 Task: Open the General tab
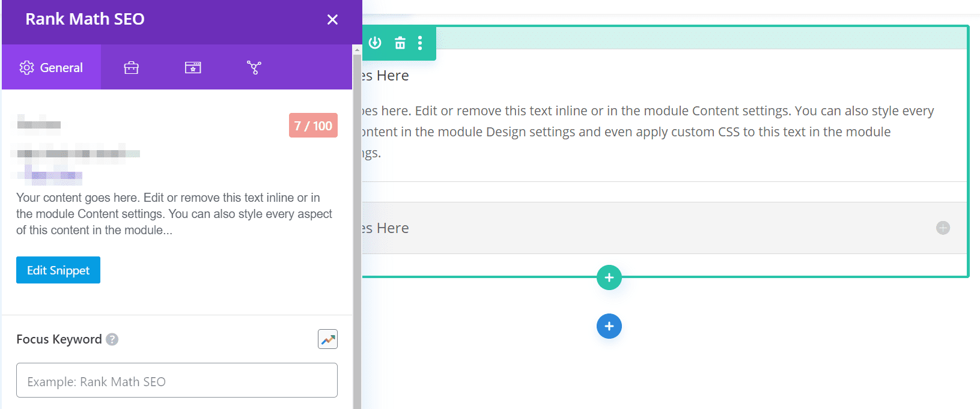point(52,67)
